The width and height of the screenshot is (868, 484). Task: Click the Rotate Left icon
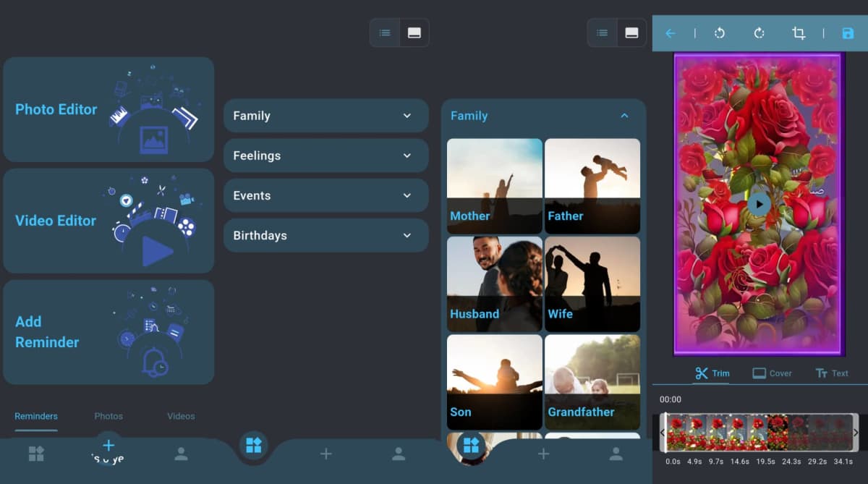coord(720,33)
